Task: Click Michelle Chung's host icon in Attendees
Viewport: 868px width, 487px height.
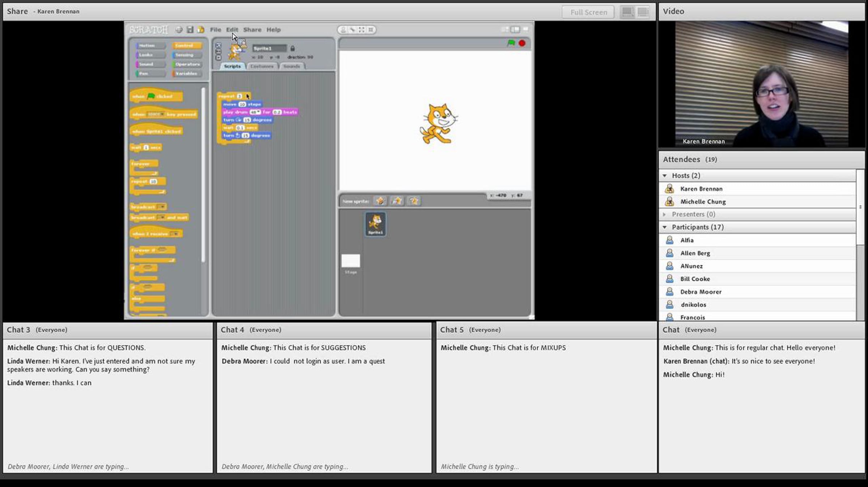Action: pyautogui.click(x=669, y=202)
